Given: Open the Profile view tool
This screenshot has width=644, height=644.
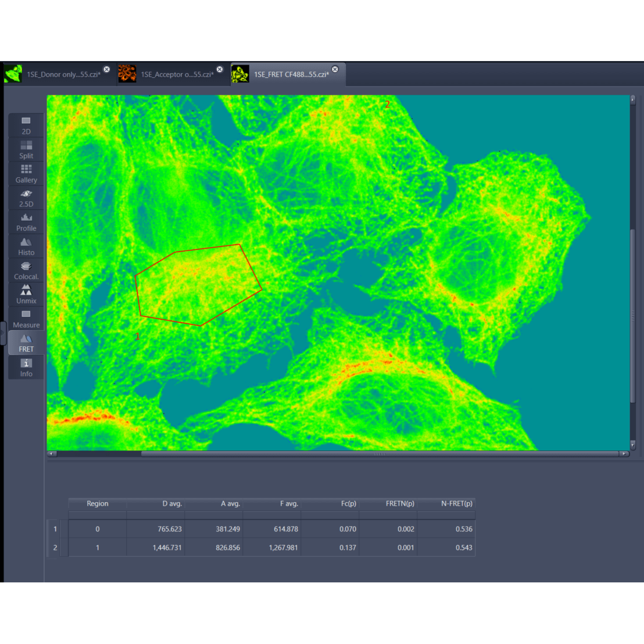Looking at the screenshot, I should tap(26, 222).
